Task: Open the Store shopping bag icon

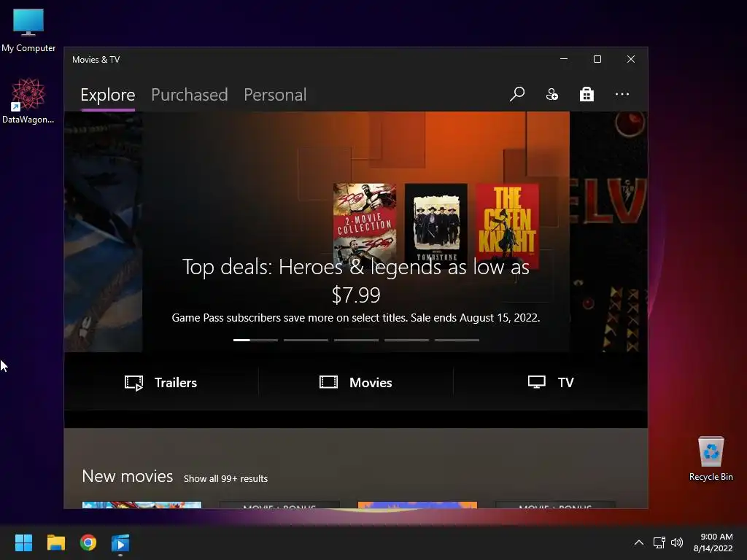Action: (587, 94)
